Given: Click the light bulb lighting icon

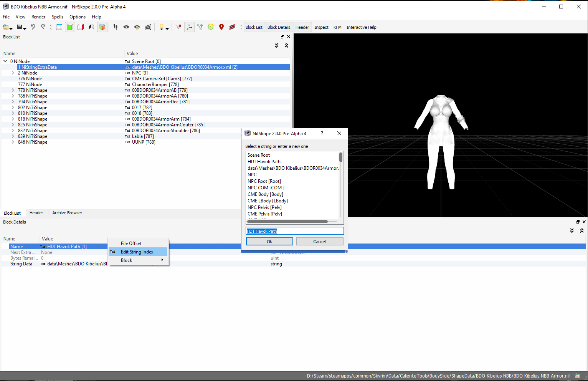Looking at the screenshot, I should tap(162, 27).
